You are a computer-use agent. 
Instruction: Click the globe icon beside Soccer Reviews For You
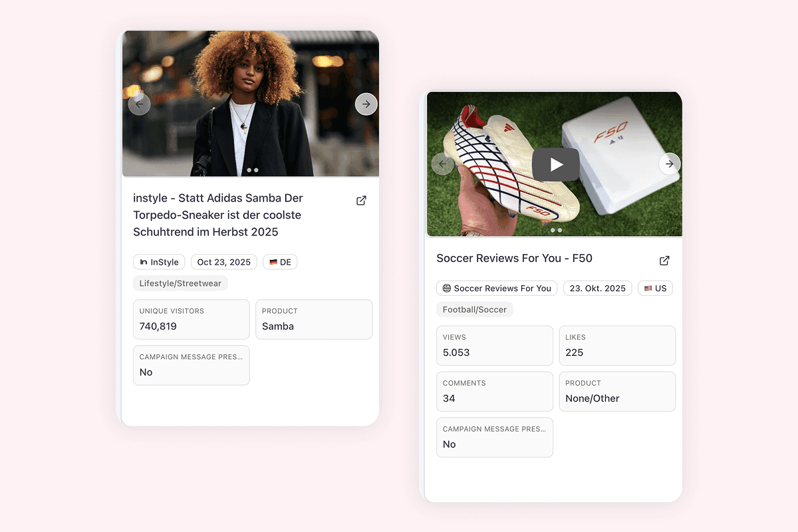(x=446, y=288)
